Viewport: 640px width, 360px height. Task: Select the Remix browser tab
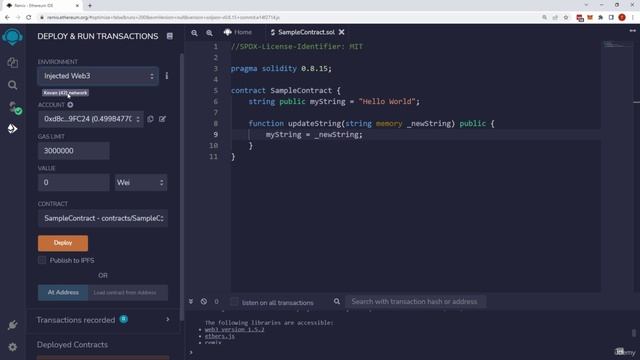click(x=41, y=6)
